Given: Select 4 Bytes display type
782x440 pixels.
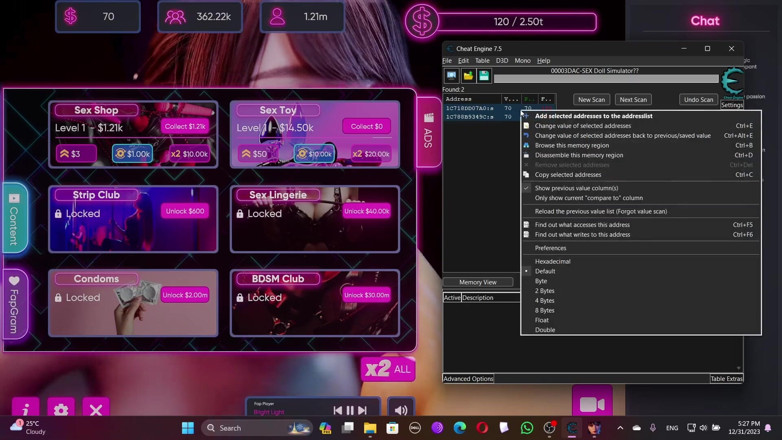Looking at the screenshot, I should pyautogui.click(x=641, y=300).
